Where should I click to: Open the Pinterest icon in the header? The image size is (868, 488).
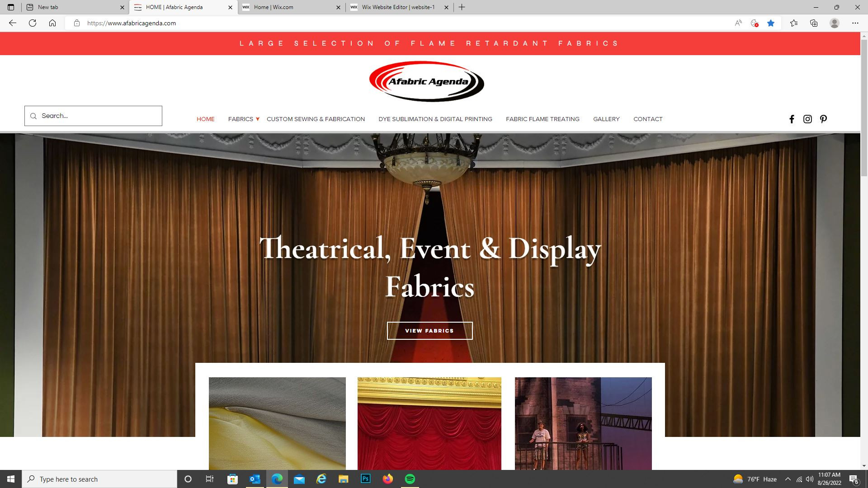pos(823,119)
